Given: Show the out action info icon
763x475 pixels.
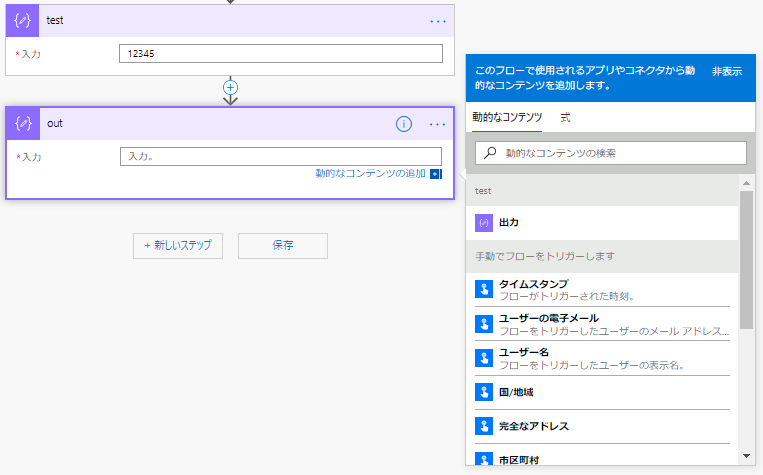Looking at the screenshot, I should point(403,124).
